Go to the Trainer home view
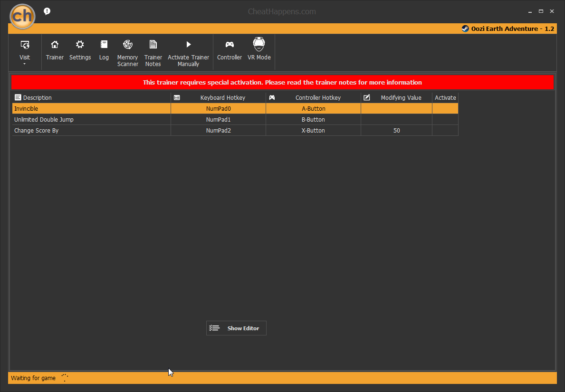 [x=55, y=50]
